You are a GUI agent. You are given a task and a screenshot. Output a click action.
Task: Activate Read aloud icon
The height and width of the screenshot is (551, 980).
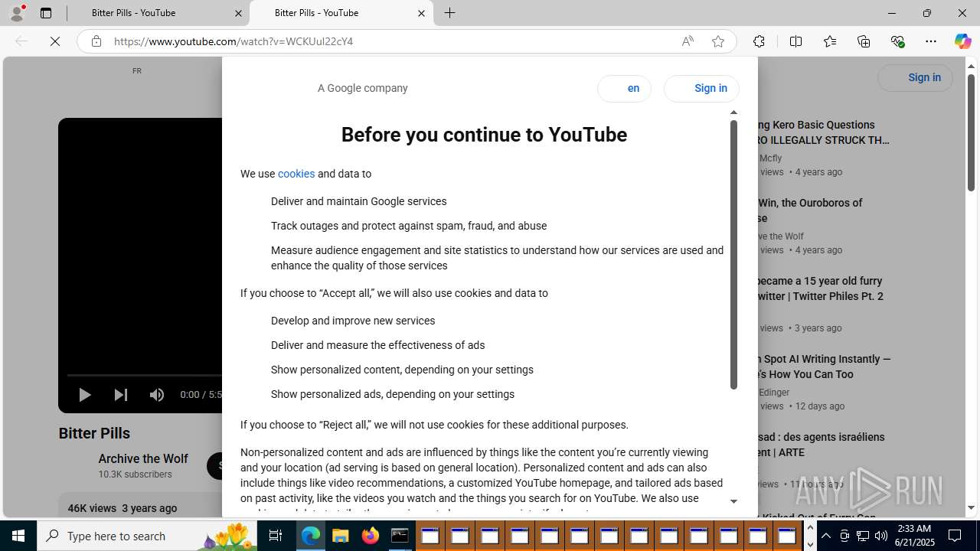point(688,41)
